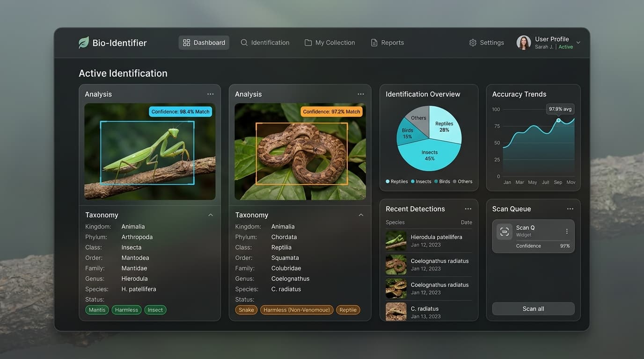Viewport: 644px width, 359px height.
Task: Open mantis Analysis card three-dot menu
Action: click(x=211, y=94)
